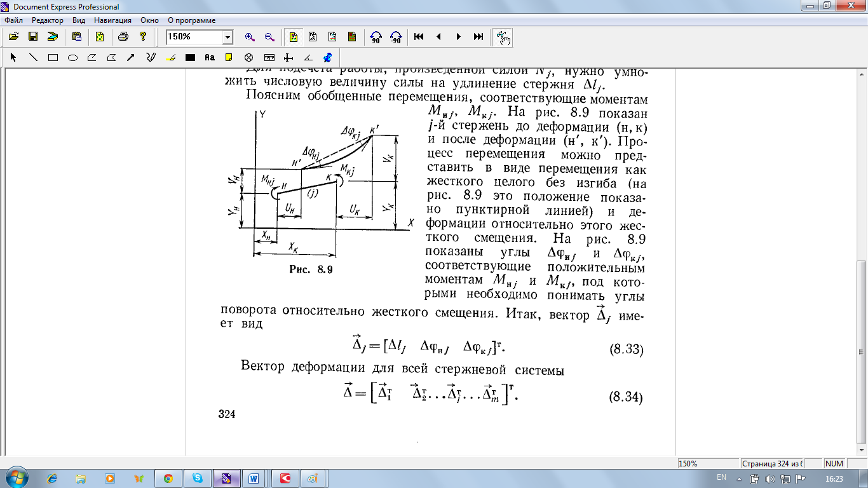The width and height of the screenshot is (868, 488).
Task: Select the ruler measurement tool
Action: (269, 57)
